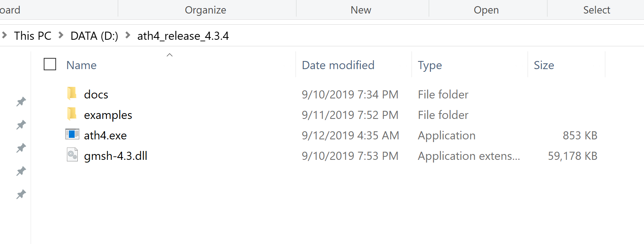Click the ath4.exe application icon

[72, 134]
